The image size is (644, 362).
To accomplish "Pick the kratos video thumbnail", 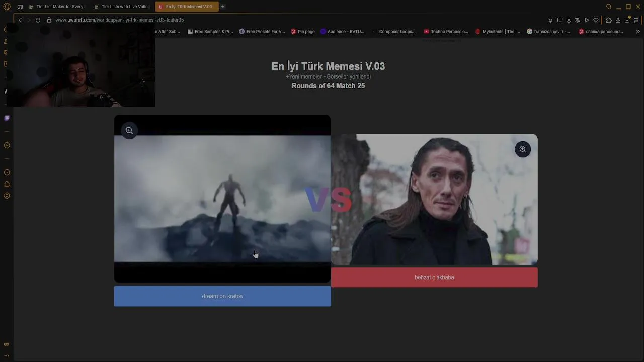I will [222, 199].
